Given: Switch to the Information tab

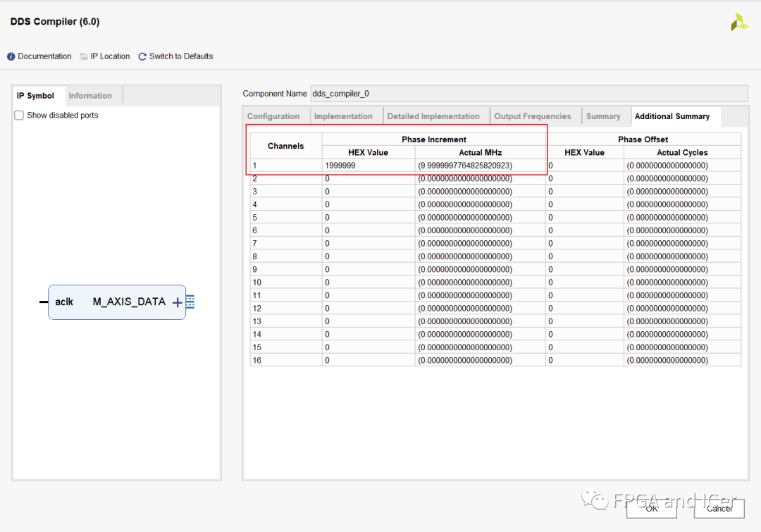Looking at the screenshot, I should 90,96.
